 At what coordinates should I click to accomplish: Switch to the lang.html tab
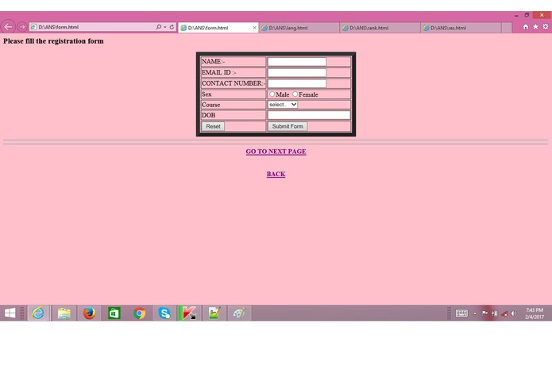coord(299,28)
